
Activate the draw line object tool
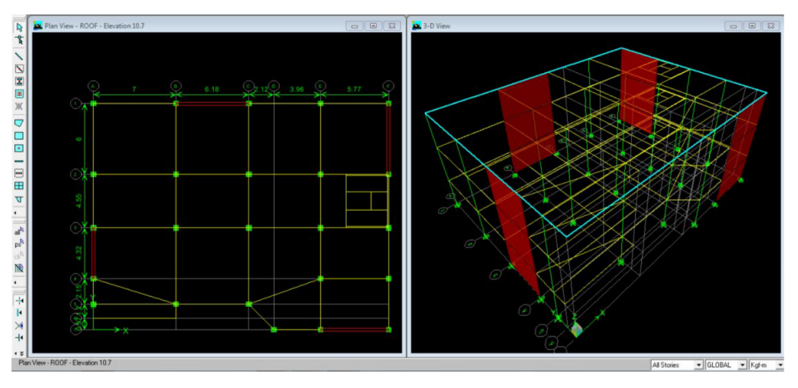(19, 57)
